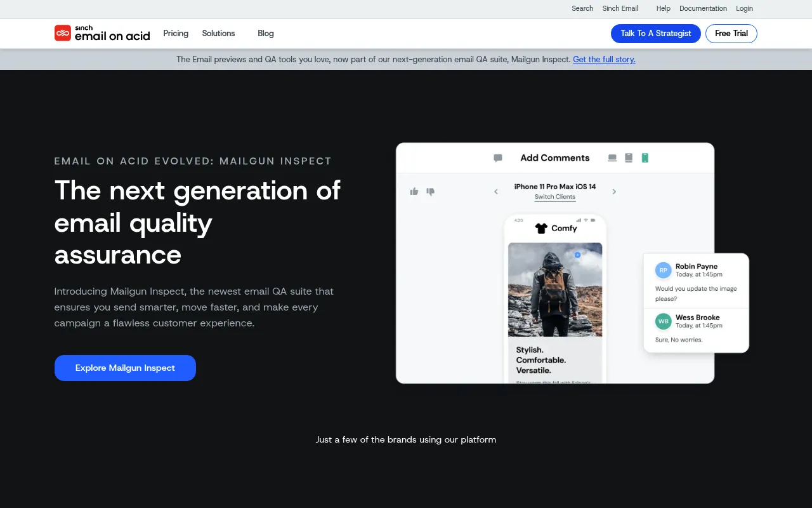This screenshot has height=508, width=812.
Task: Click the Robin Payne name
Action: (x=697, y=267)
